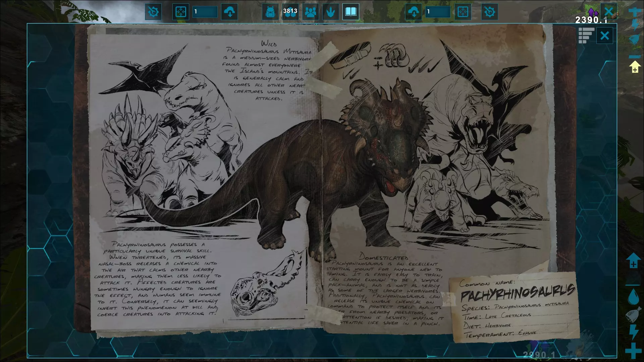Select the dino footprint tab
Image resolution: width=644 pixels, height=362 pixels.
[x=331, y=12]
